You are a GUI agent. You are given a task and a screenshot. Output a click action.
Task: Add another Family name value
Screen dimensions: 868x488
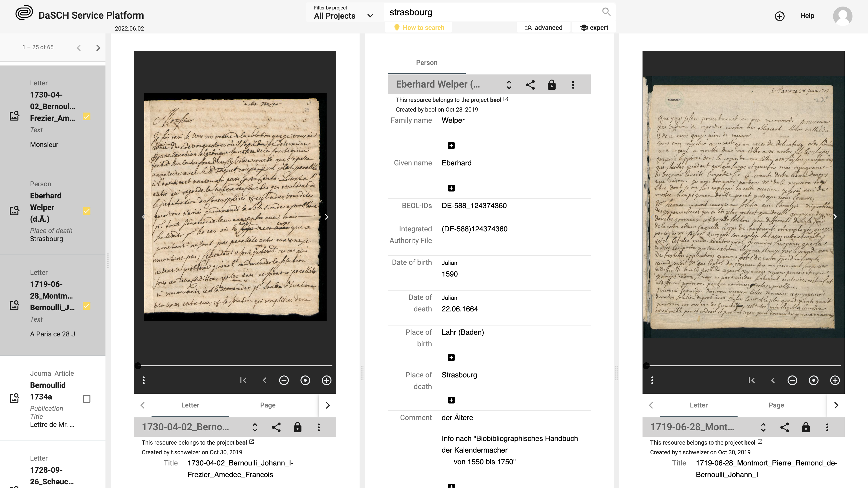pyautogui.click(x=451, y=146)
